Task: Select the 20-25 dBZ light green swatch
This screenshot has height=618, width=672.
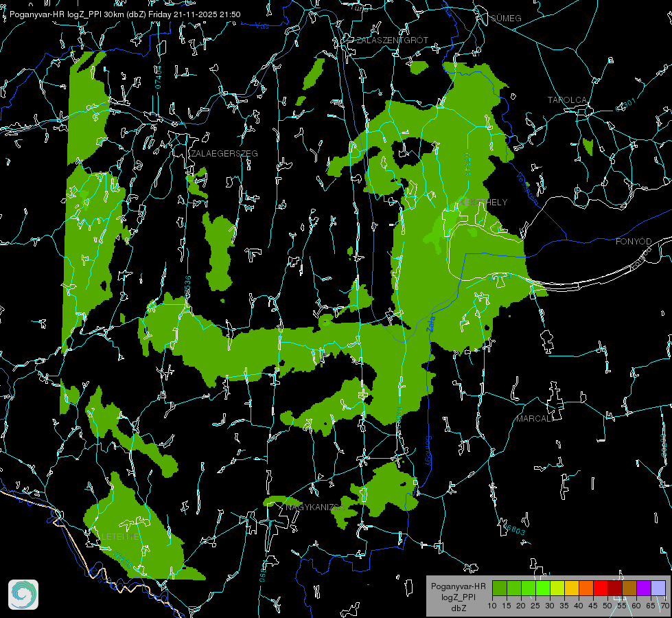Action: (x=529, y=588)
